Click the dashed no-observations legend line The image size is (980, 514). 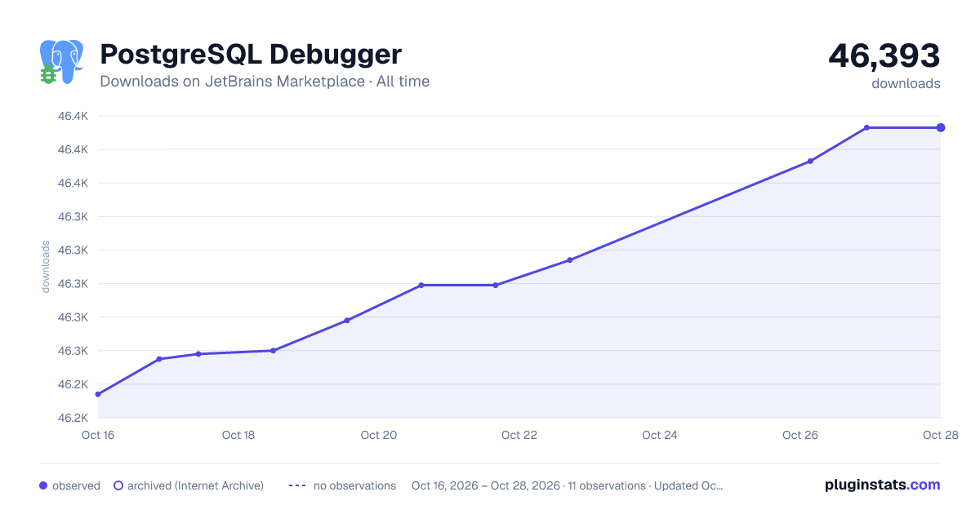click(x=297, y=485)
